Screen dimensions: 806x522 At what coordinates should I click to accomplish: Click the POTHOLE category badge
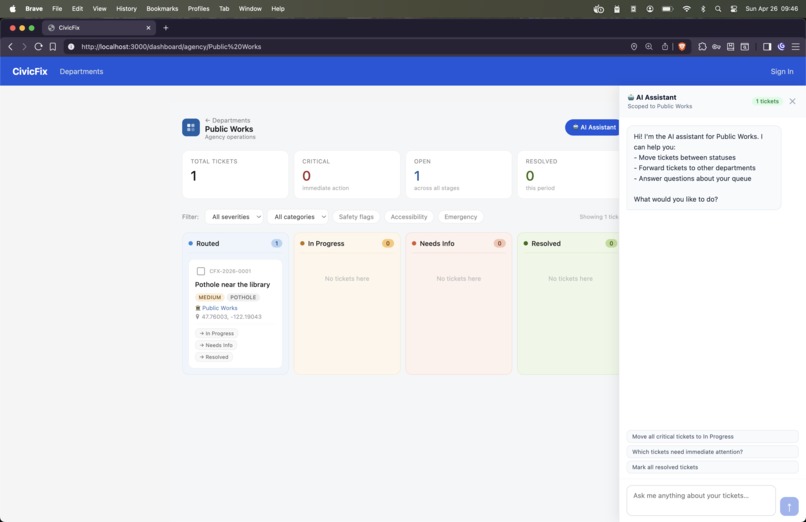[x=243, y=297]
